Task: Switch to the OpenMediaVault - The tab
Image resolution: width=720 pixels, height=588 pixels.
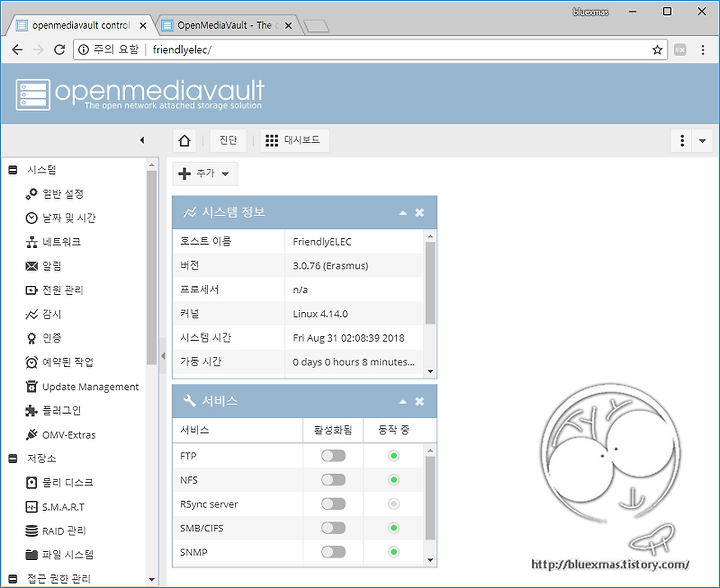Action: point(224,25)
